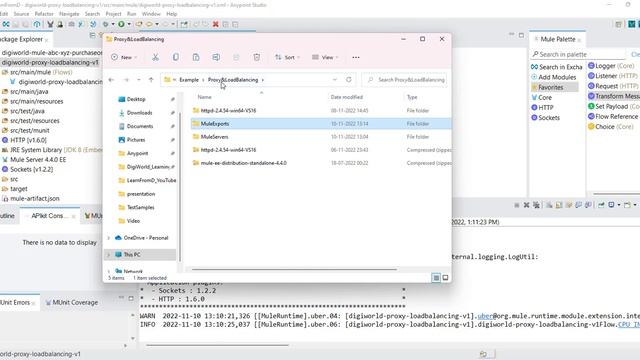The height and width of the screenshot is (360, 640).
Task: Open address bar history dropdown chevron
Action: coord(335,80)
